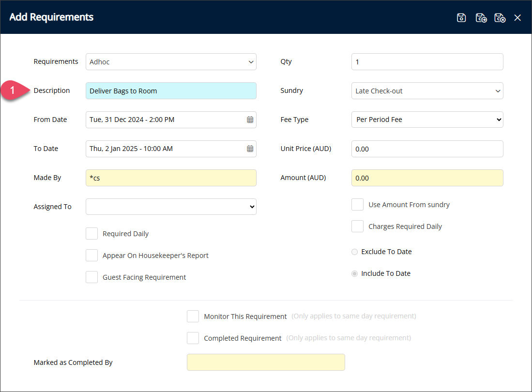
Task: Tick Charges Required Daily checkbox
Action: point(357,226)
